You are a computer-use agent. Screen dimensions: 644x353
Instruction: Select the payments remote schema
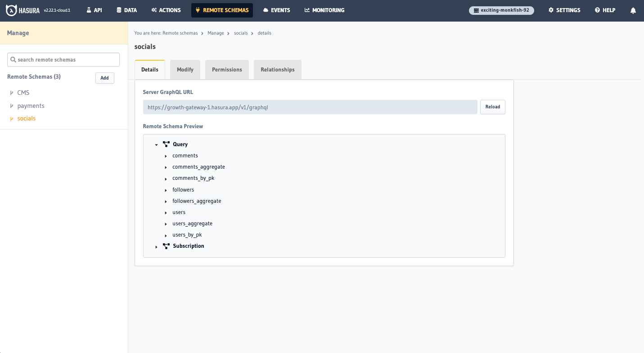(x=31, y=106)
